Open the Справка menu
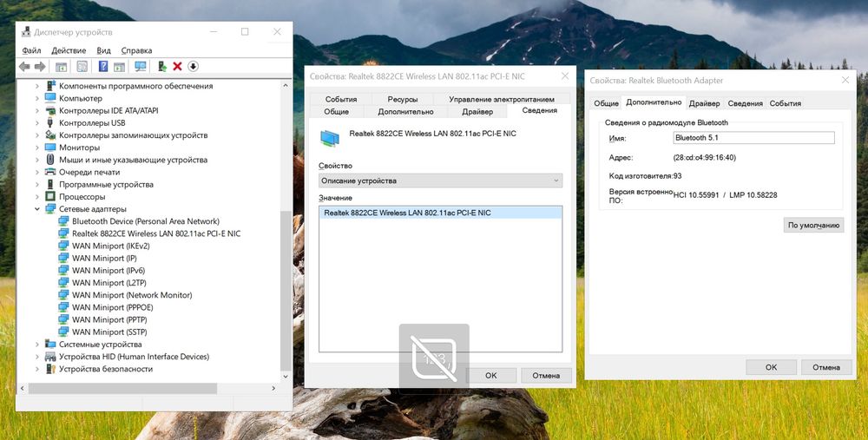 coord(136,50)
